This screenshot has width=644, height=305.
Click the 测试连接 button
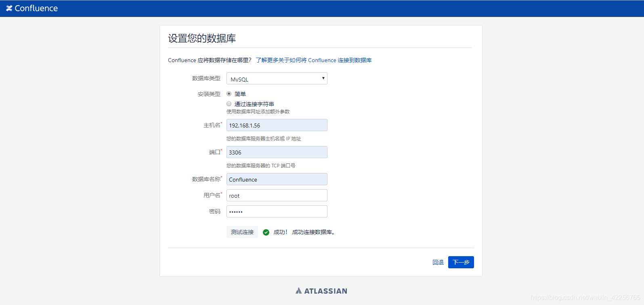tap(242, 232)
